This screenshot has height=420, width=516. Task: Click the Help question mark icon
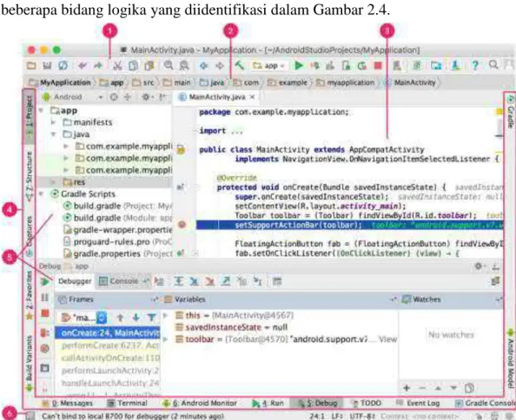tap(475, 66)
